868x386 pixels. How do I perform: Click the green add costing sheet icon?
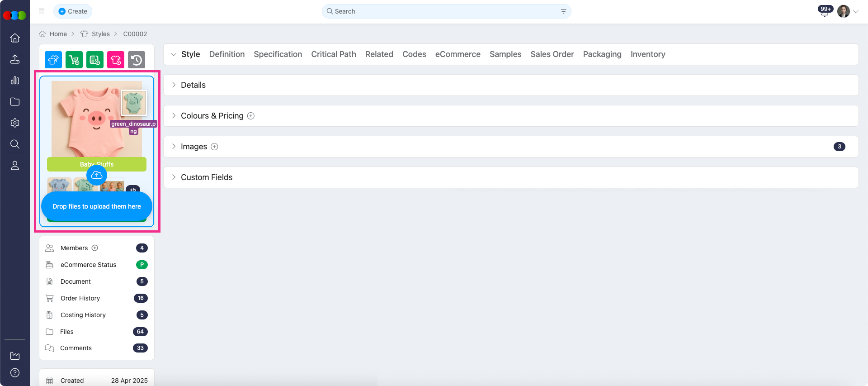[95, 60]
